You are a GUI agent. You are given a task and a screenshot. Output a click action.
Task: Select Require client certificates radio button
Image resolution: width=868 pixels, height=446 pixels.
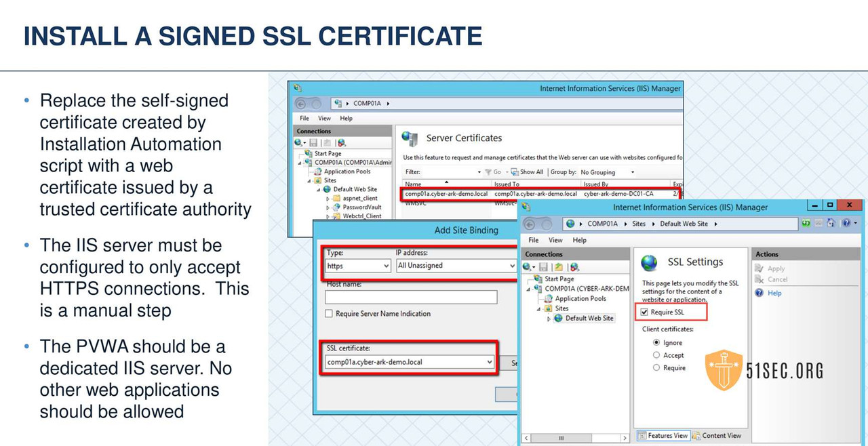[x=656, y=367]
